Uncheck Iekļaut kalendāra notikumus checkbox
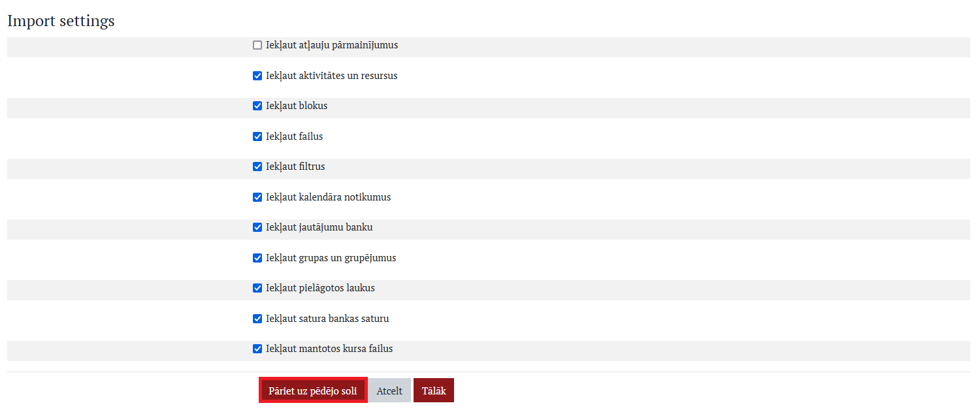The image size is (980, 416). tap(257, 197)
